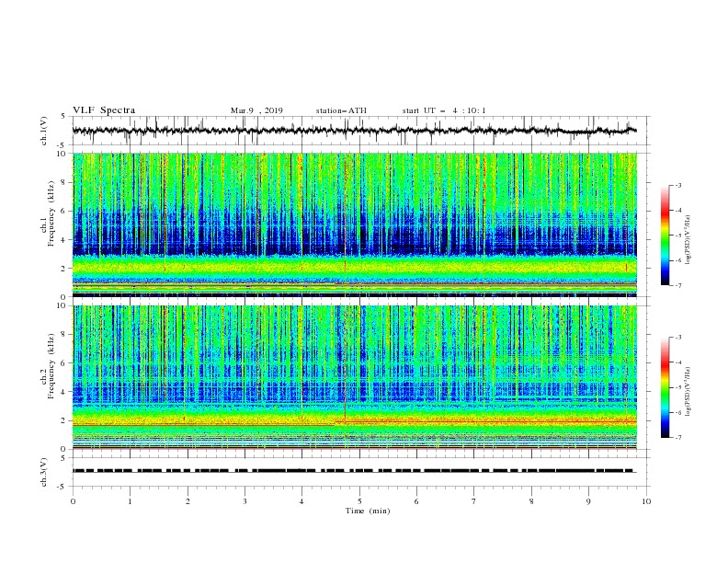Click the 'ch.3(V)' axis label
This screenshot has height=563, width=728.
pyautogui.click(x=44, y=472)
